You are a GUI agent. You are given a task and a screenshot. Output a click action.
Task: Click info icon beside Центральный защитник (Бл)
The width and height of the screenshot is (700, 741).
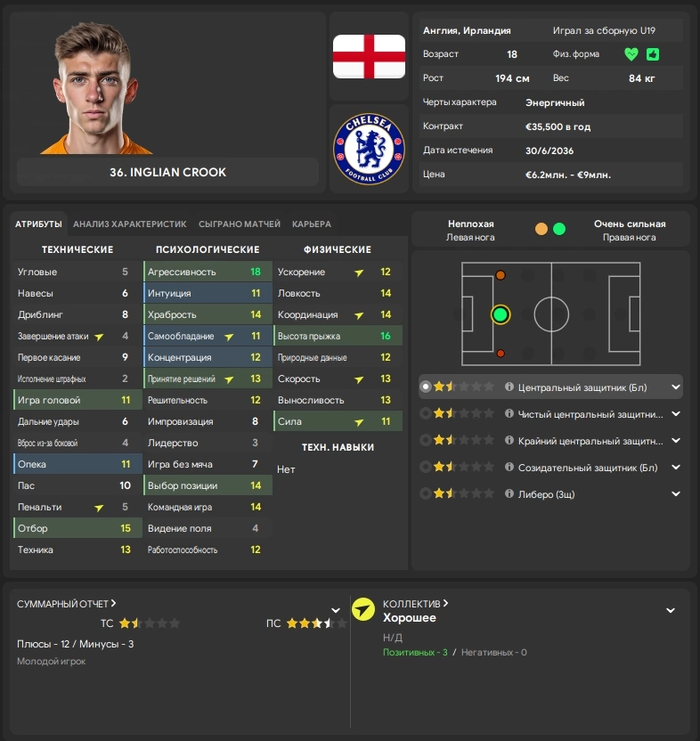tap(509, 387)
